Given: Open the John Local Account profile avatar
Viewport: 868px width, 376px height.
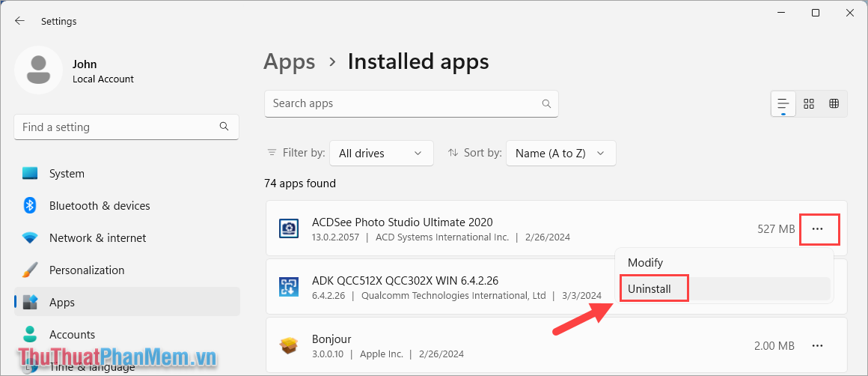Looking at the screenshot, I should [38, 70].
